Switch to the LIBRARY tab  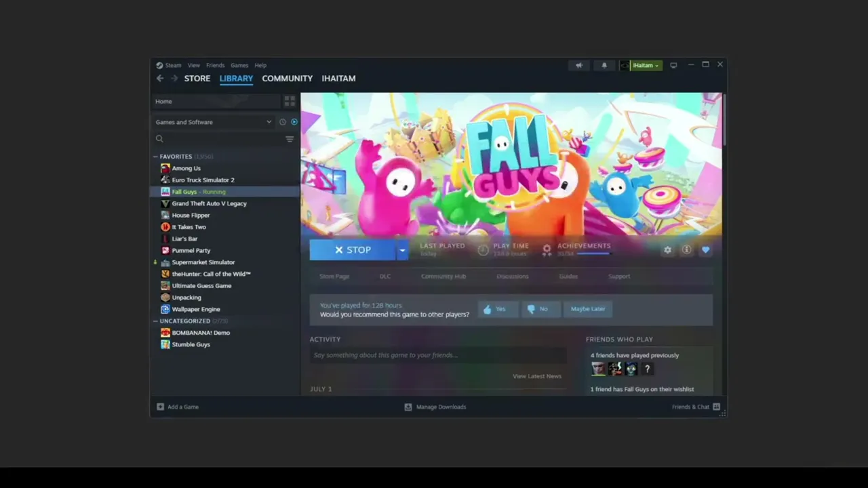coord(236,79)
